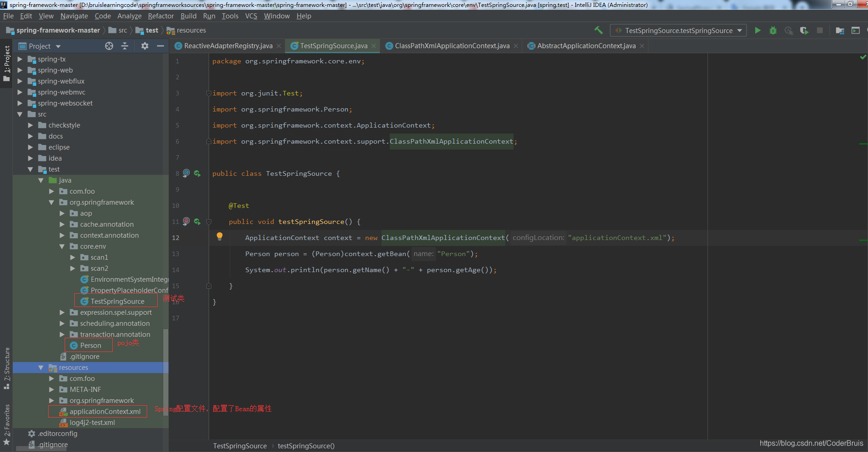Toggle the fold end marker on line 15
The image size is (868, 452).
[x=209, y=286]
